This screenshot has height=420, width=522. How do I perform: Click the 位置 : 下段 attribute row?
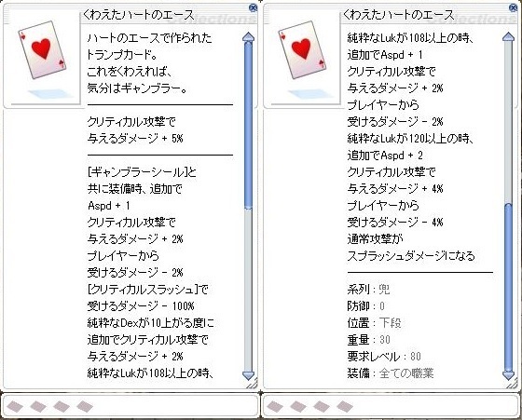tap(374, 323)
